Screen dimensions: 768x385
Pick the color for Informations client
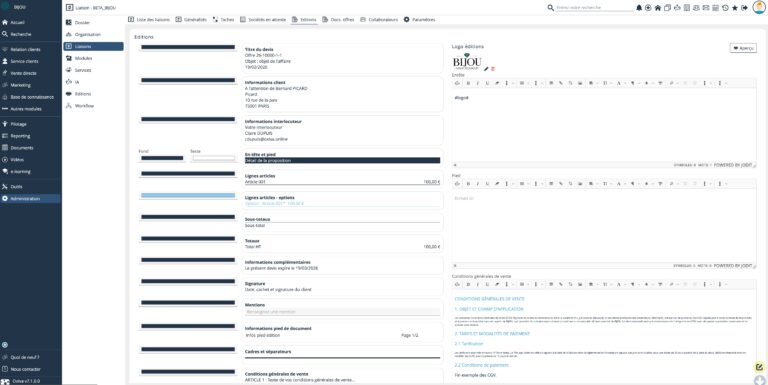(x=188, y=80)
